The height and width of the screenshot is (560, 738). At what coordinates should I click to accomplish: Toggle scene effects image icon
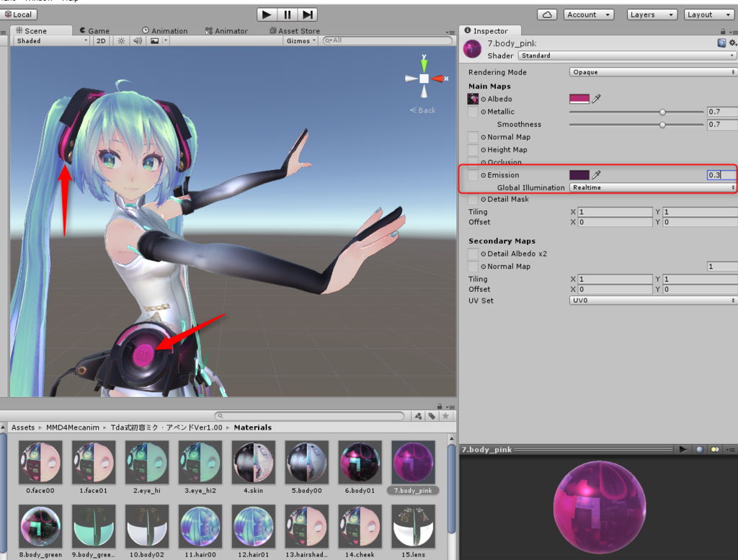click(154, 41)
